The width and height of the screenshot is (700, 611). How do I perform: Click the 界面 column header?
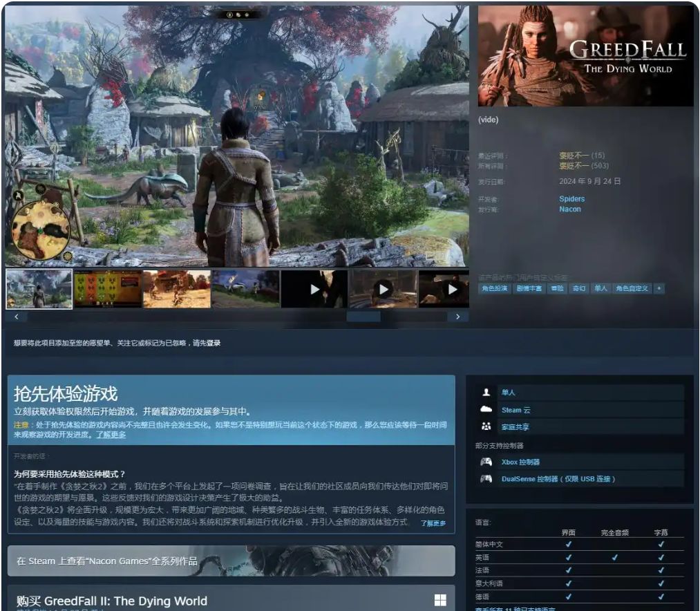[568, 532]
